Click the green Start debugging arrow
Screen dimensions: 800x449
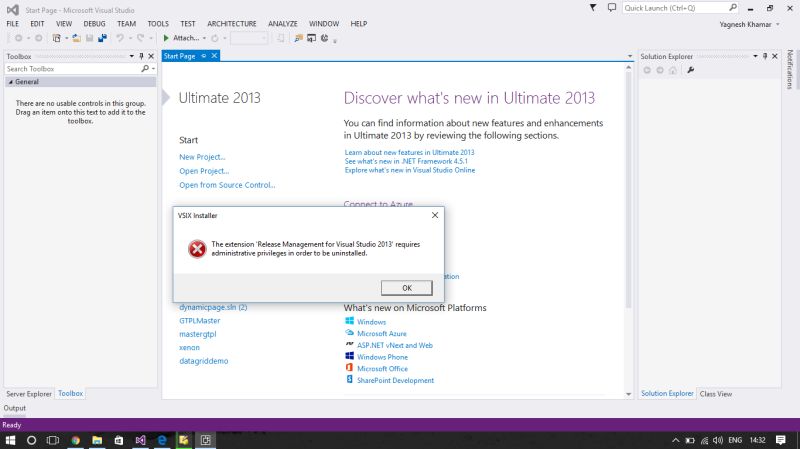point(166,38)
